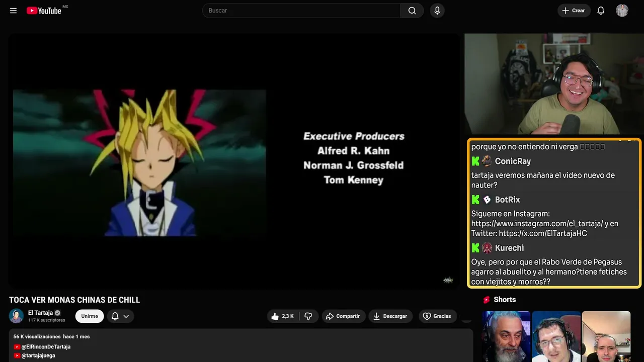Focus the Buscar search field
Image resolution: width=644 pixels, height=362 pixels.
tap(301, 11)
